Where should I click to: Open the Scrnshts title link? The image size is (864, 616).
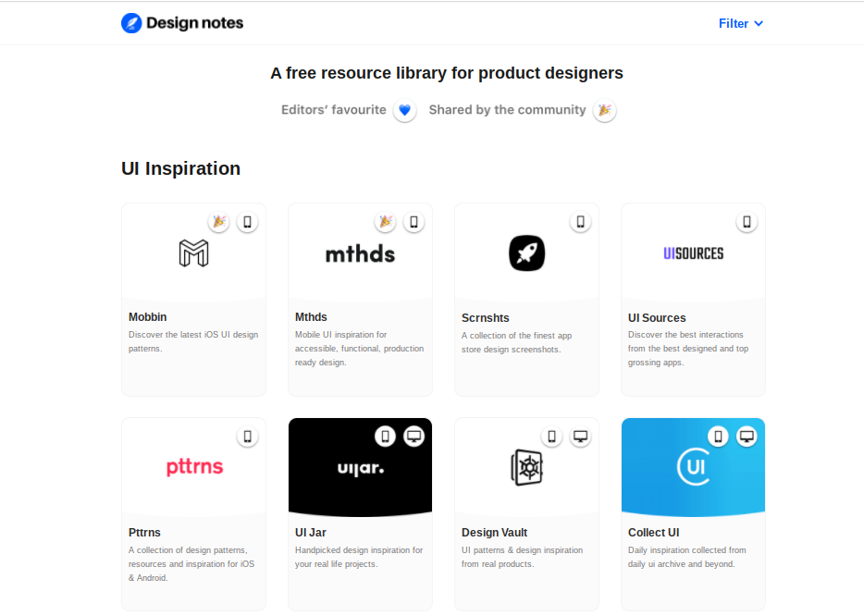(486, 318)
